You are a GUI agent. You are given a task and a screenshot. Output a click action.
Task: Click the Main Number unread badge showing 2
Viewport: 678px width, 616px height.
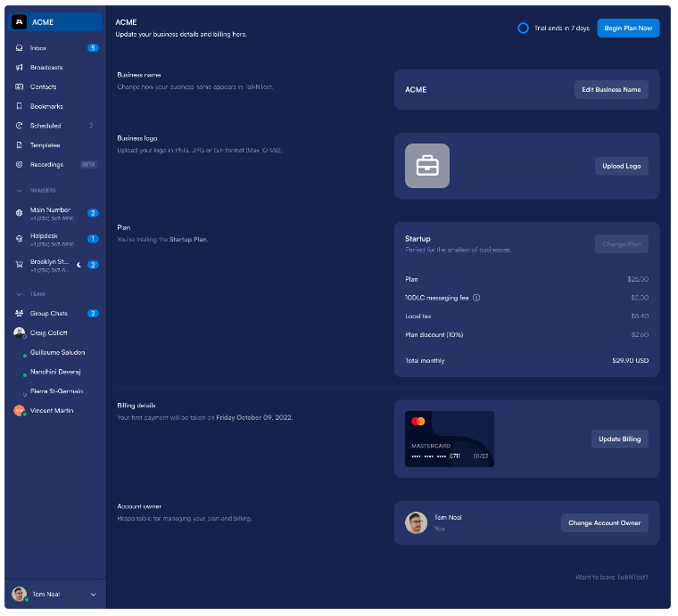point(93,213)
